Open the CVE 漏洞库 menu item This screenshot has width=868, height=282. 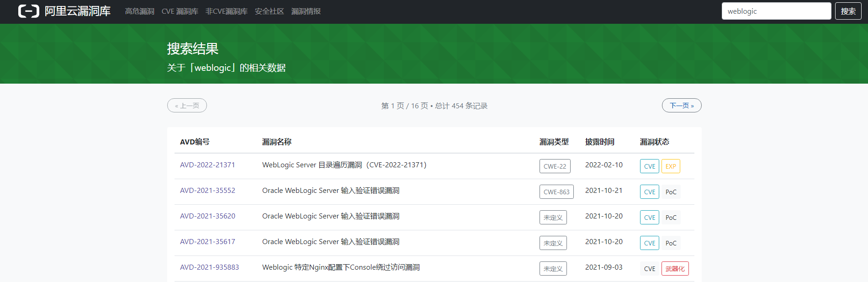(x=180, y=11)
